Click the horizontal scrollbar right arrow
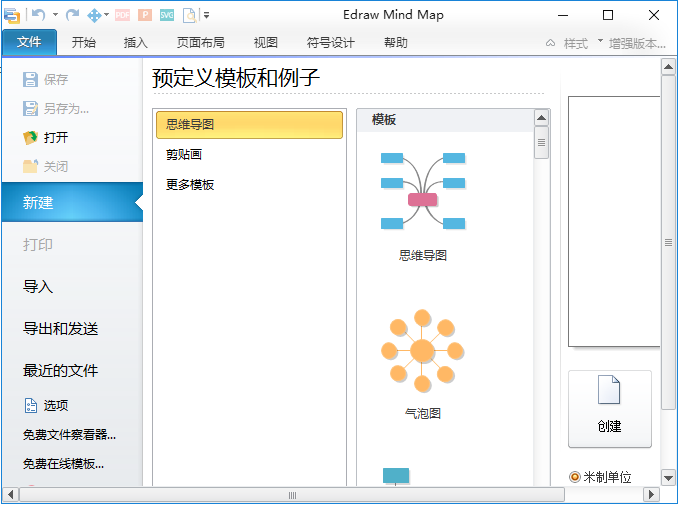Viewport: 681px width, 506px height. pos(651,495)
